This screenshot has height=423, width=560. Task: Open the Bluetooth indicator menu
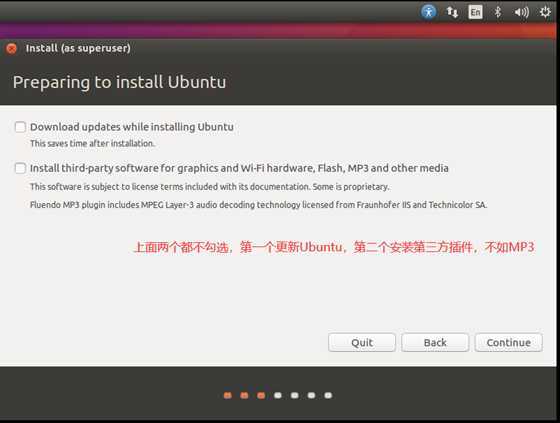point(498,12)
